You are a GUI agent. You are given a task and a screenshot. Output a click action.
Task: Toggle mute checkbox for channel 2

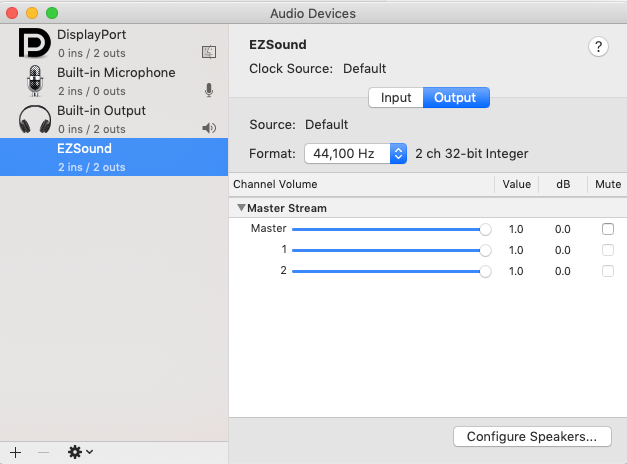click(608, 271)
